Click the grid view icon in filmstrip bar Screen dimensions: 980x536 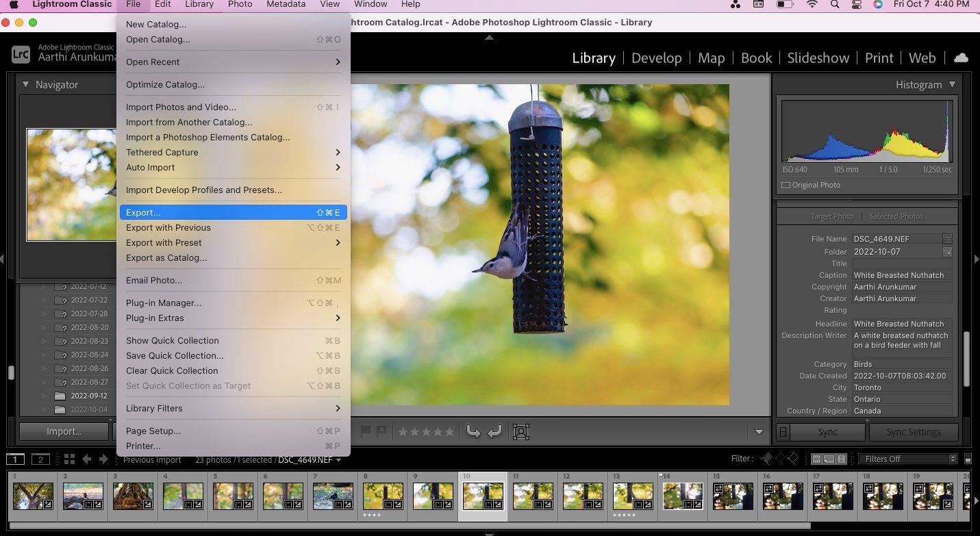[x=69, y=459]
